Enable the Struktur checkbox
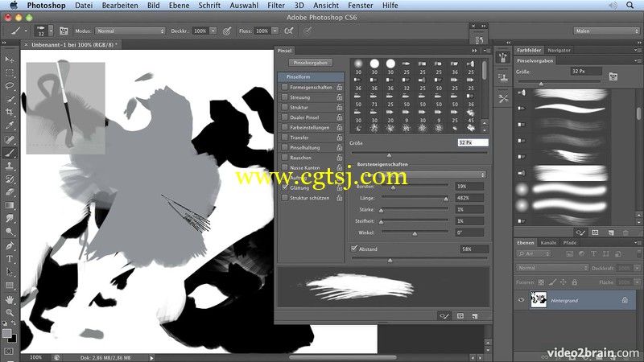The image size is (644, 362). pyautogui.click(x=285, y=107)
